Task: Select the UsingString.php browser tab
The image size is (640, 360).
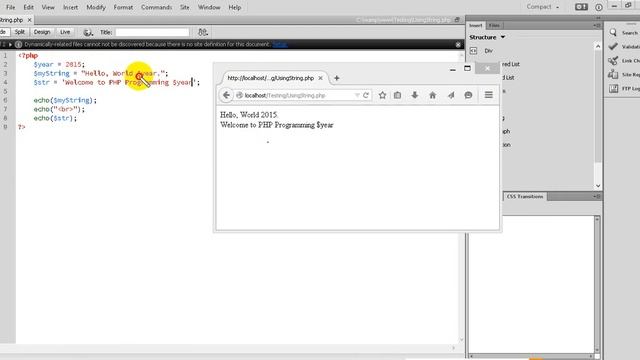Action: (271, 78)
